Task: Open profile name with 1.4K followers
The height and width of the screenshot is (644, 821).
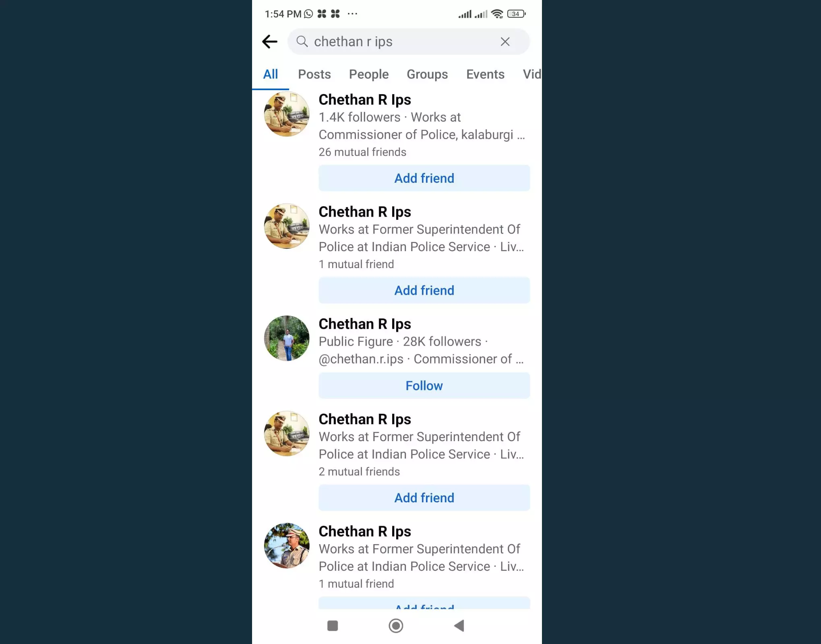Action: click(x=365, y=99)
